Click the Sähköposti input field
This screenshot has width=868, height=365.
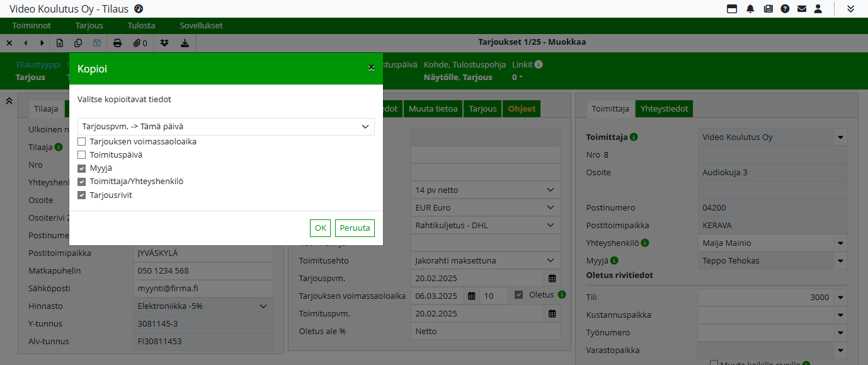(203, 288)
